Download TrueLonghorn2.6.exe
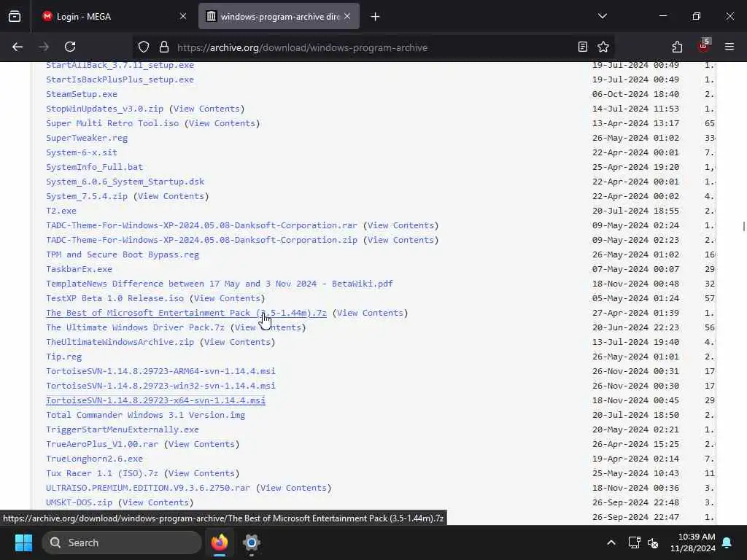 point(94,459)
